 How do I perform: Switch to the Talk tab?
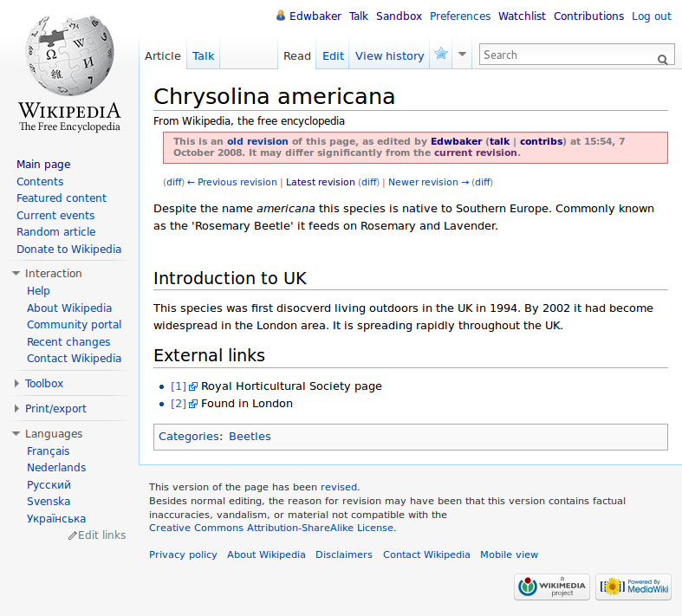point(204,55)
